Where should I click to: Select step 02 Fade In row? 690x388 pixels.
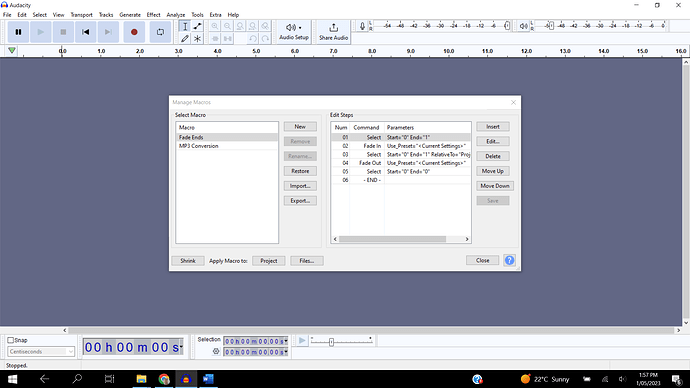click(401, 146)
